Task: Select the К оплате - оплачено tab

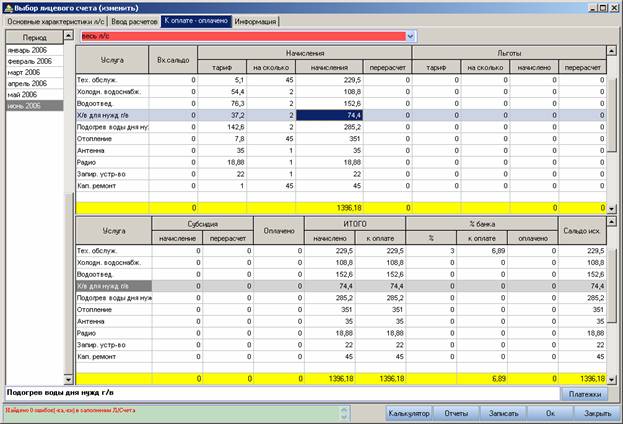Action: pyautogui.click(x=196, y=21)
